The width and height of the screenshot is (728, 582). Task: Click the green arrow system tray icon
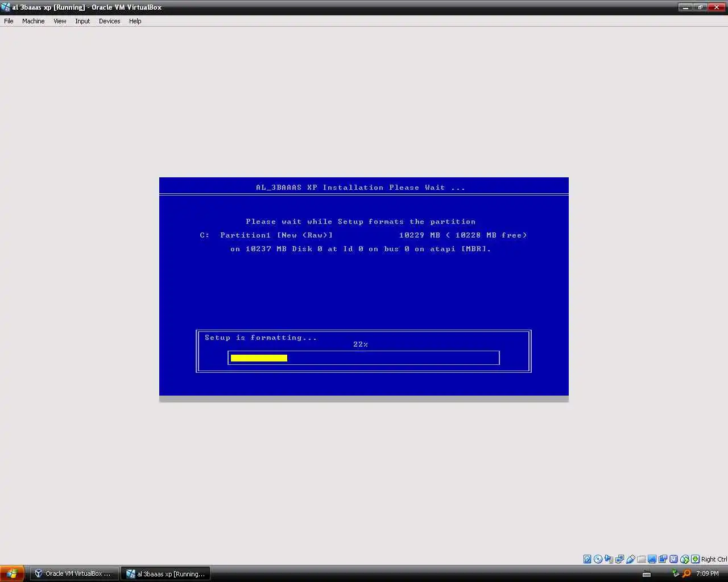tap(675, 573)
